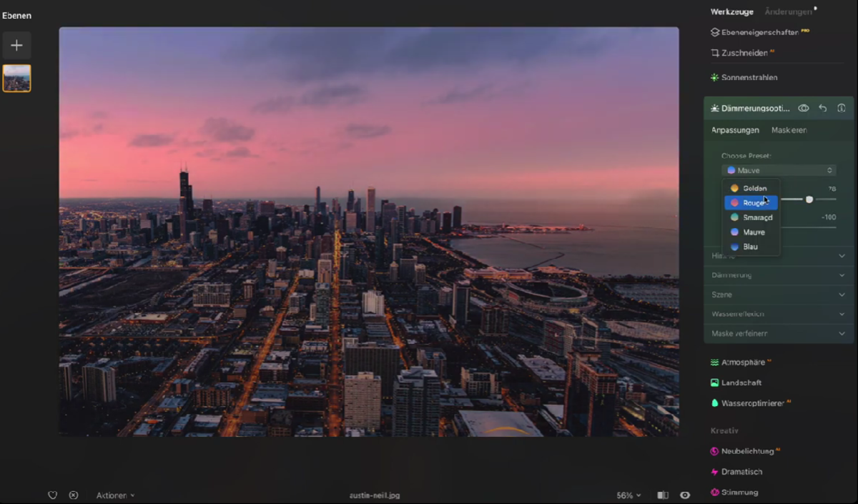858x504 pixels.
Task: Toggle visibility of Dämmerungs adjustments with eye icon
Action: click(x=804, y=108)
